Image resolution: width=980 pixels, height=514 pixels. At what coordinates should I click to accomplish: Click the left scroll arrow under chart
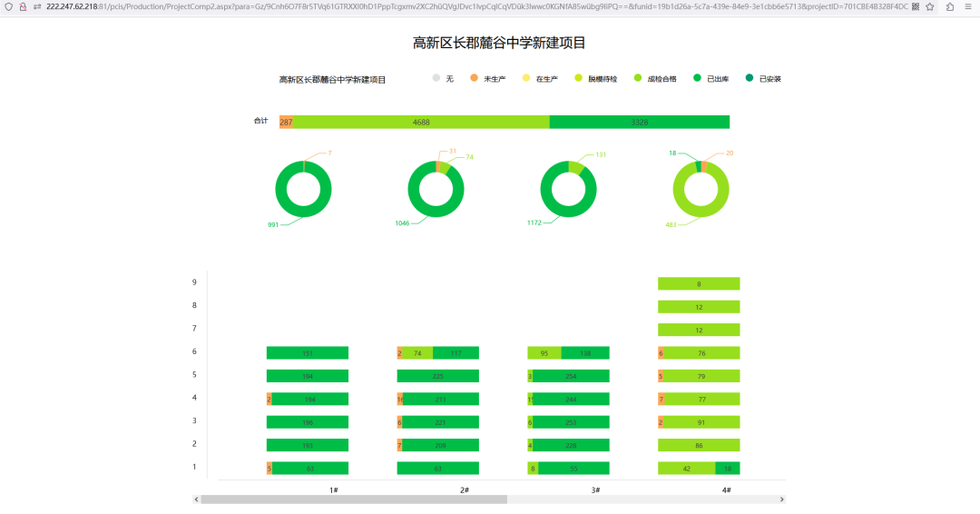(196, 499)
